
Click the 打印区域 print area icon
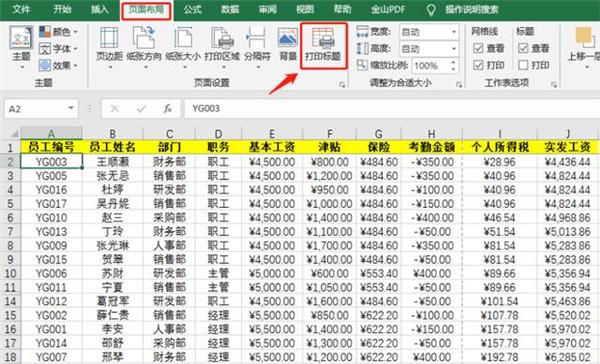pos(222,38)
